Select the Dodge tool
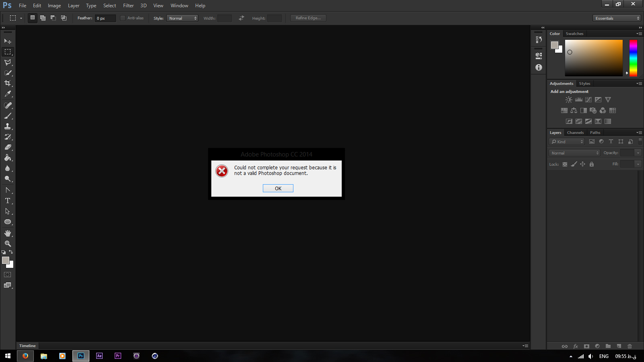644x362 pixels. click(8, 179)
